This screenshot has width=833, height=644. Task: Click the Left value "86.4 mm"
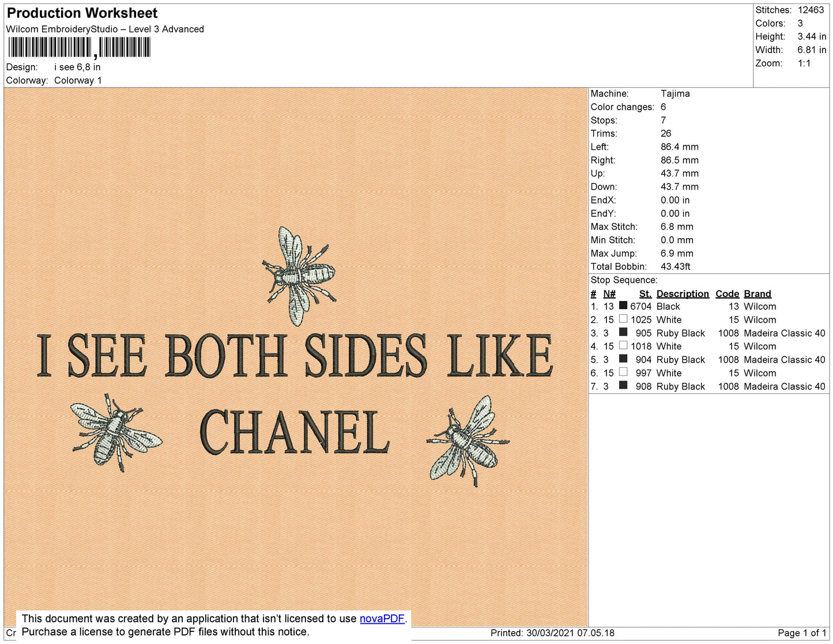pos(680,147)
